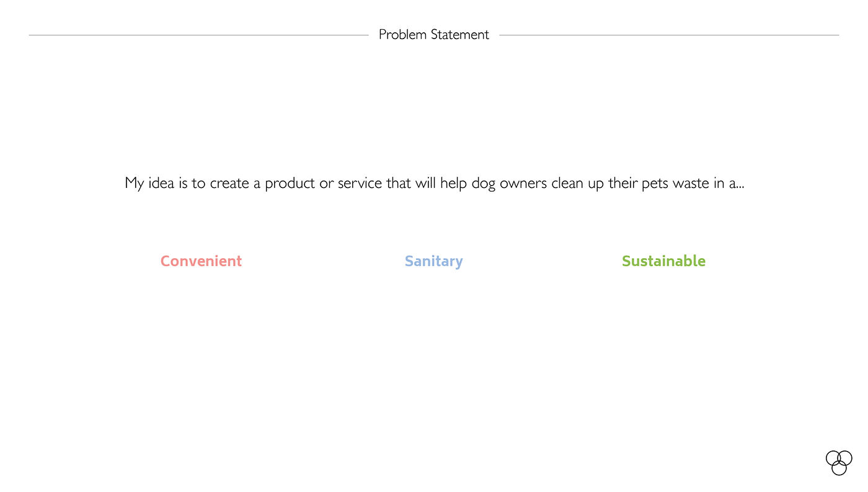The height and width of the screenshot is (492, 868).
Task: Click the horizontal line right of title
Action: click(668, 35)
